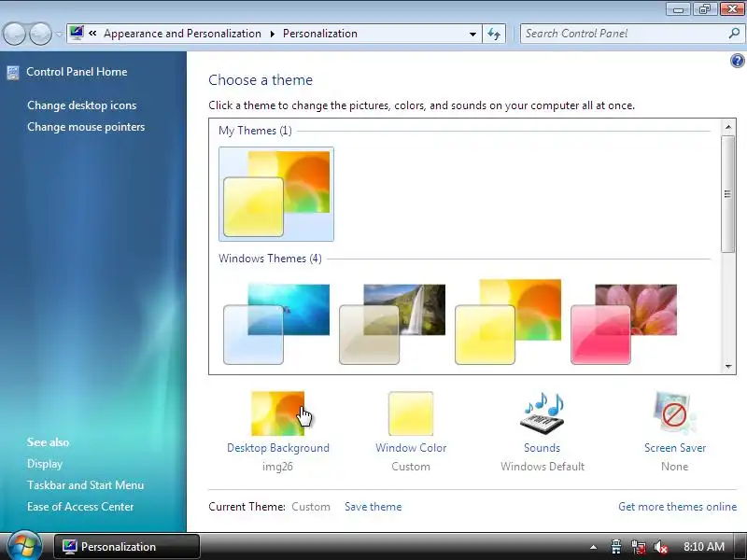The image size is (747, 560).
Task: Click theme list scroll down arrow
Action: pyautogui.click(x=728, y=366)
